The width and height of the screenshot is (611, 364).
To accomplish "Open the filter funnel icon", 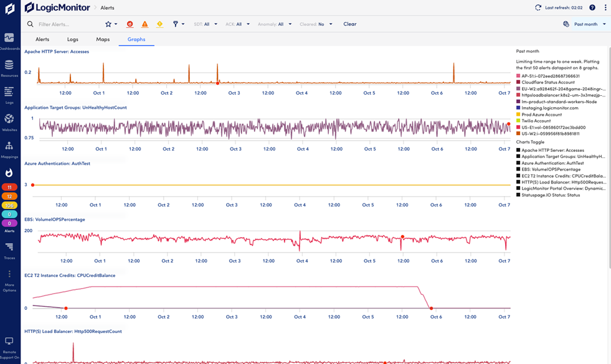I will (x=176, y=24).
